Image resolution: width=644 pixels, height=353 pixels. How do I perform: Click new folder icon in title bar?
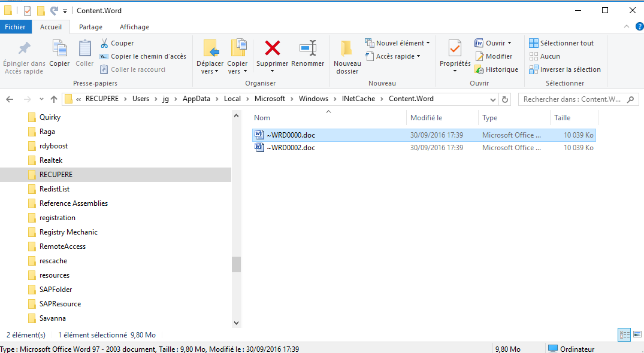pyautogui.click(x=41, y=11)
